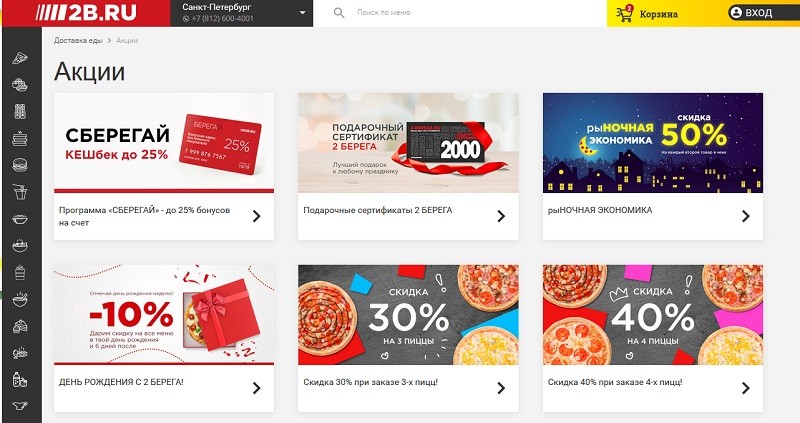Screen dimensions: 800x423
Task: Click the user account icon near ВХОД
Action: (736, 13)
